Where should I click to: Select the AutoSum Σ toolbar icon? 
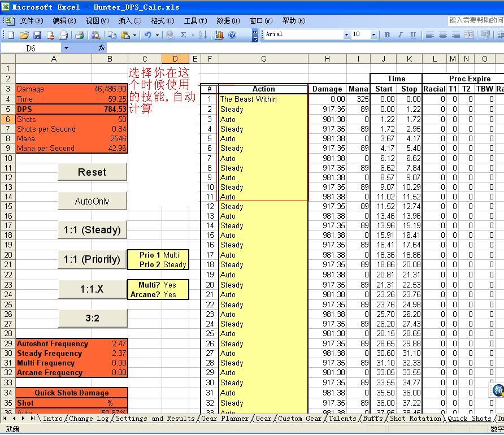click(x=183, y=34)
